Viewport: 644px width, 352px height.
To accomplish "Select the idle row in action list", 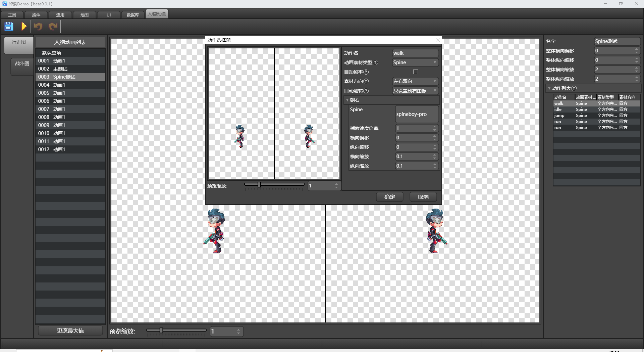I will pyautogui.click(x=596, y=109).
